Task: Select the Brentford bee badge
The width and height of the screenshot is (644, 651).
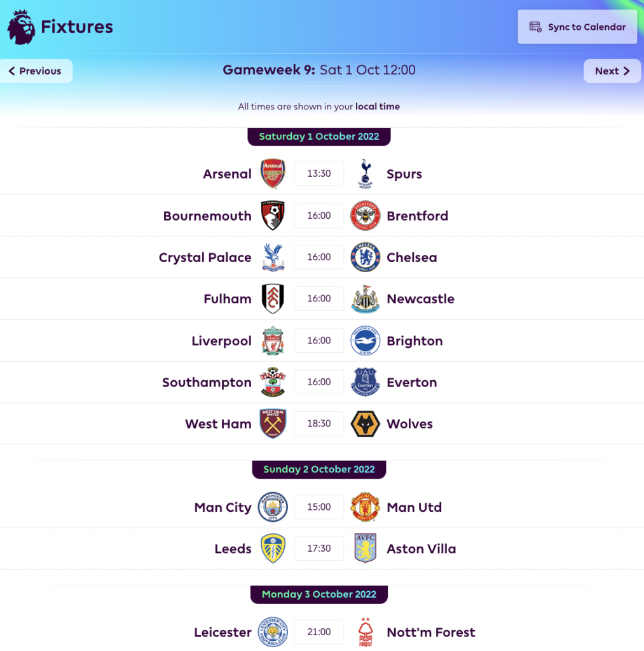Action: (x=366, y=216)
